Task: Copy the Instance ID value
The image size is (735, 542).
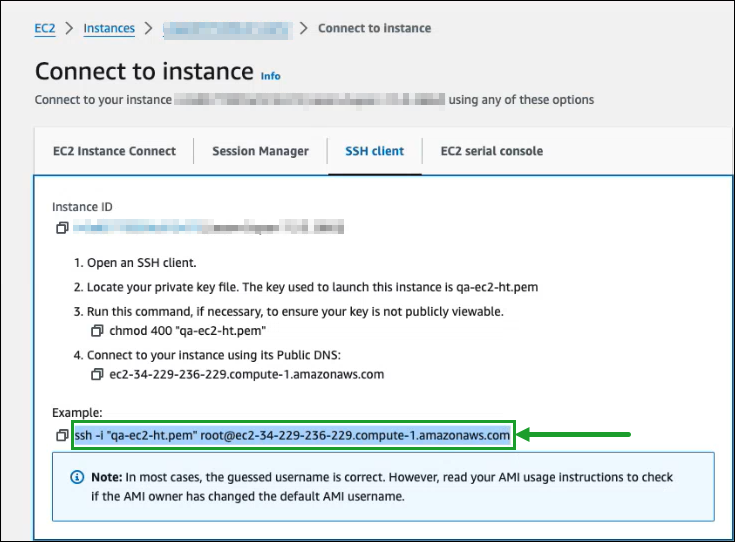Action: click(x=62, y=228)
